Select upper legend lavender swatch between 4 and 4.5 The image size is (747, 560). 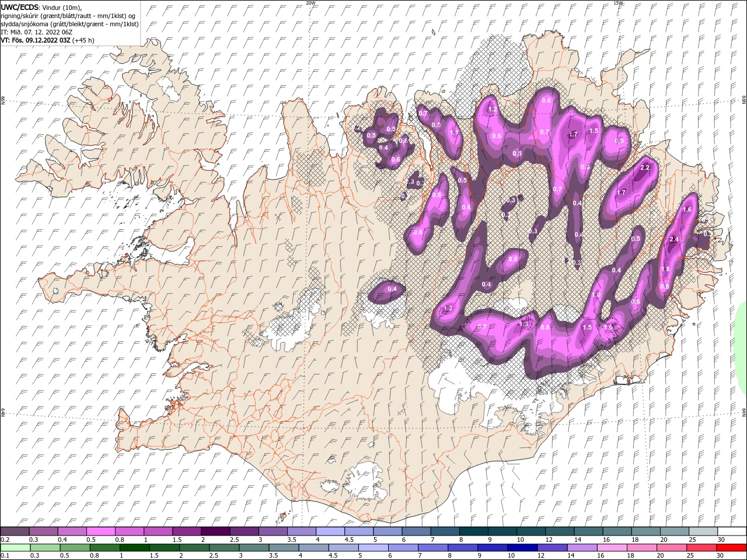click(330, 531)
